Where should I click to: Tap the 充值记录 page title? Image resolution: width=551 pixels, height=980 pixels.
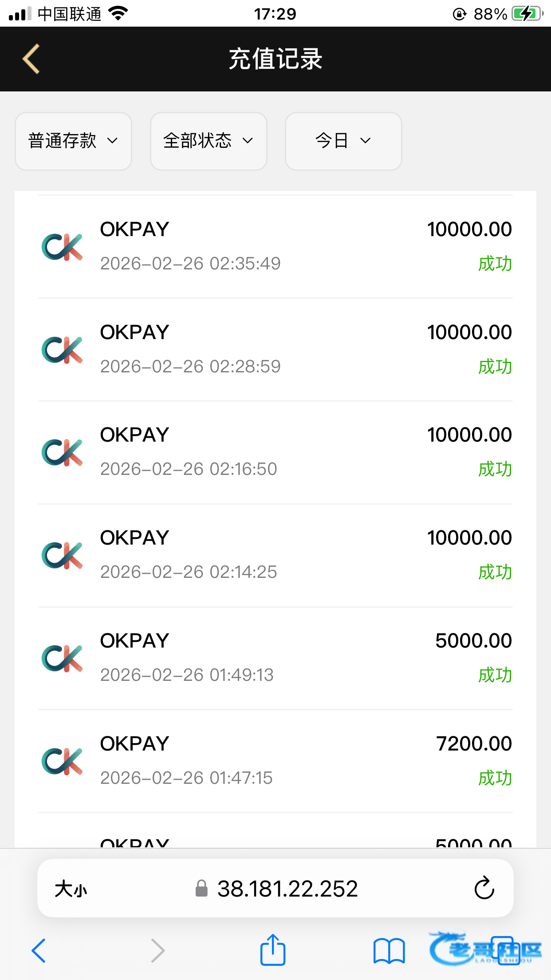(x=275, y=59)
